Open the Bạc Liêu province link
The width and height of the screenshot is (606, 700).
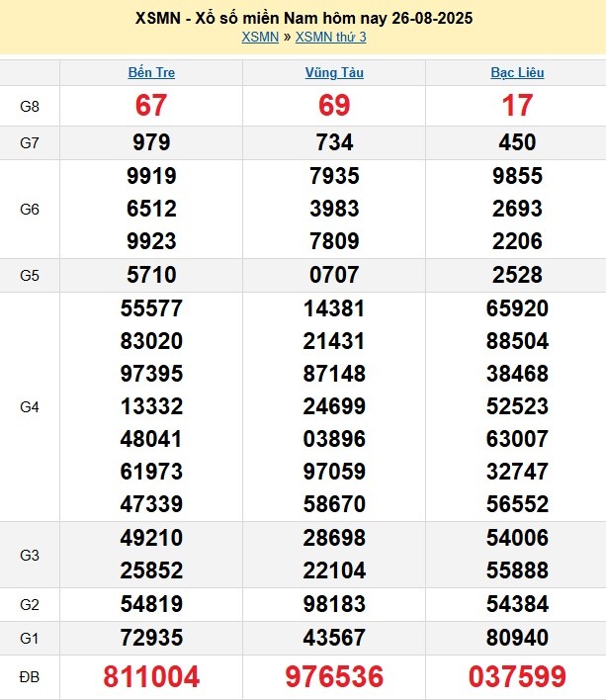517,72
